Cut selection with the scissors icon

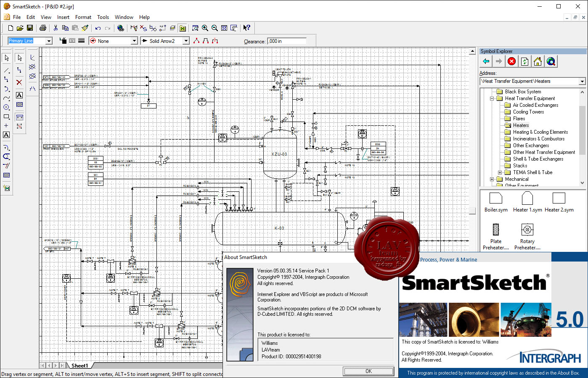tap(56, 28)
